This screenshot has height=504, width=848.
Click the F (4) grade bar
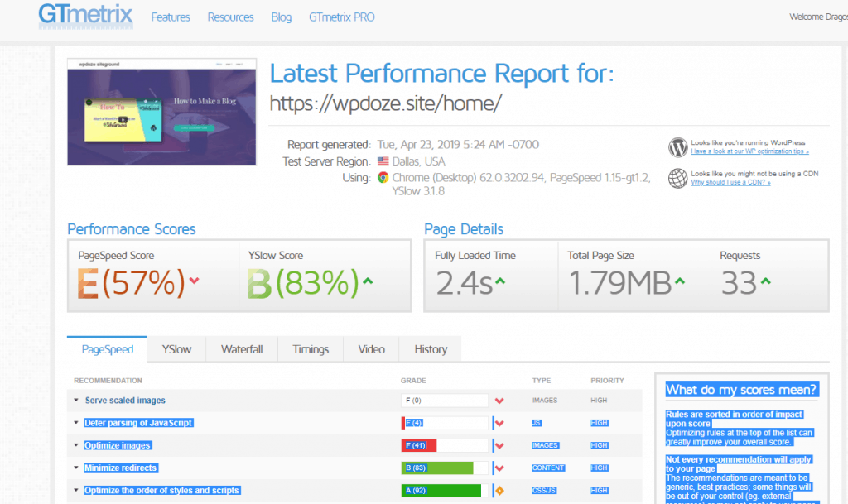coord(445,423)
